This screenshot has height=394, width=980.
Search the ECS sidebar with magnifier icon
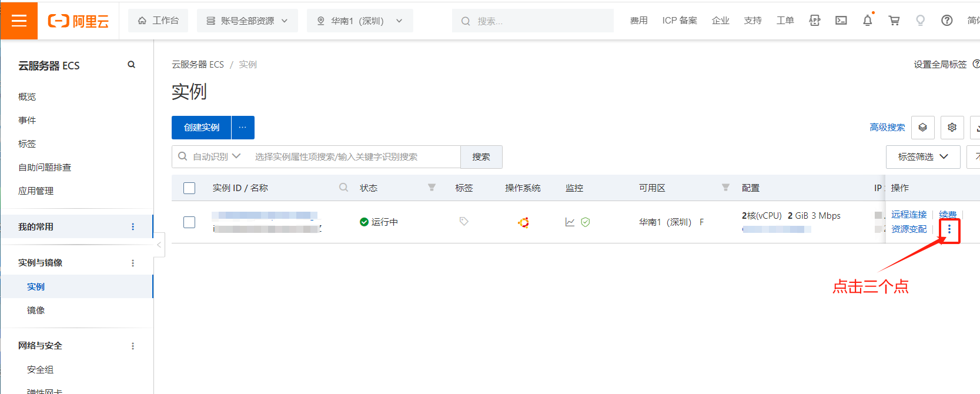132,65
